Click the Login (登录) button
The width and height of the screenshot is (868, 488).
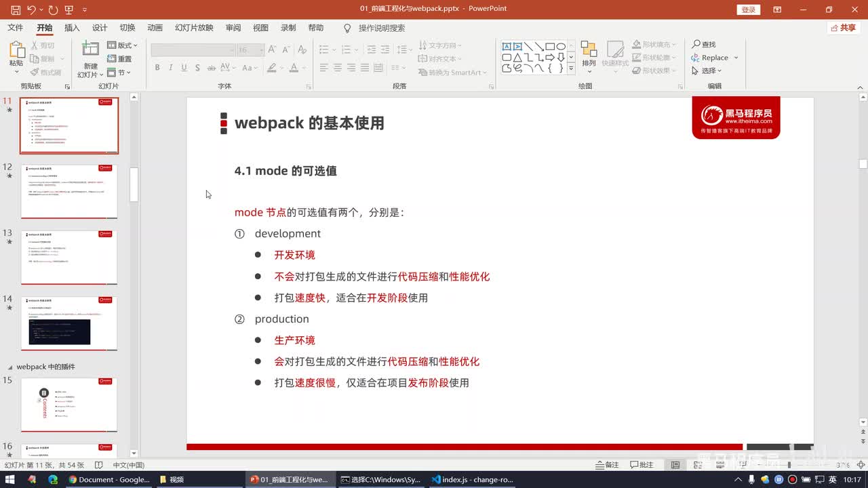(x=748, y=9)
